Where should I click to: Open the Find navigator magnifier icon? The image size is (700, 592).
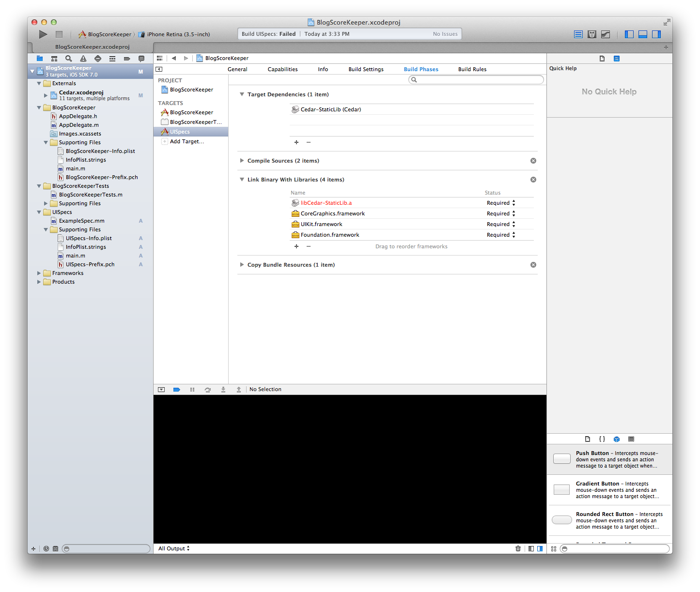pyautogui.click(x=69, y=59)
